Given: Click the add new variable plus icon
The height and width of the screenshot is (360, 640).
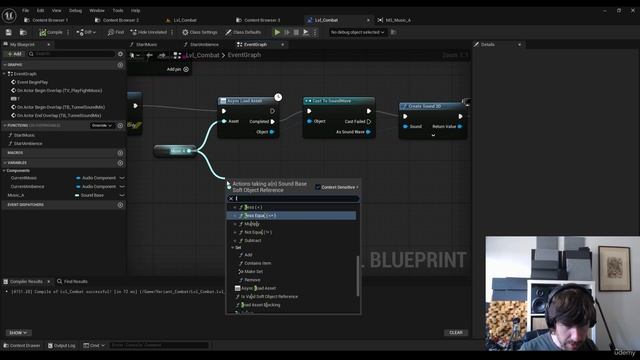Looking at the screenshot, I should [x=120, y=163].
